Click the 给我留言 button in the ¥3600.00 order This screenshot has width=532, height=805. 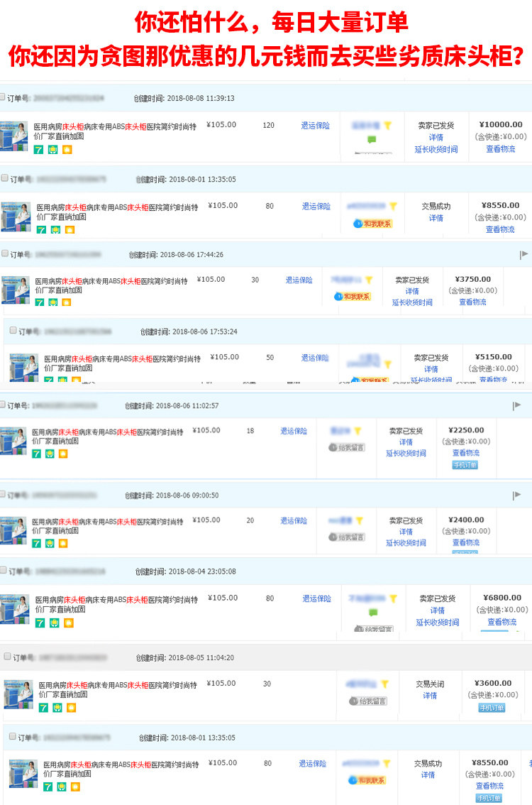point(368,701)
